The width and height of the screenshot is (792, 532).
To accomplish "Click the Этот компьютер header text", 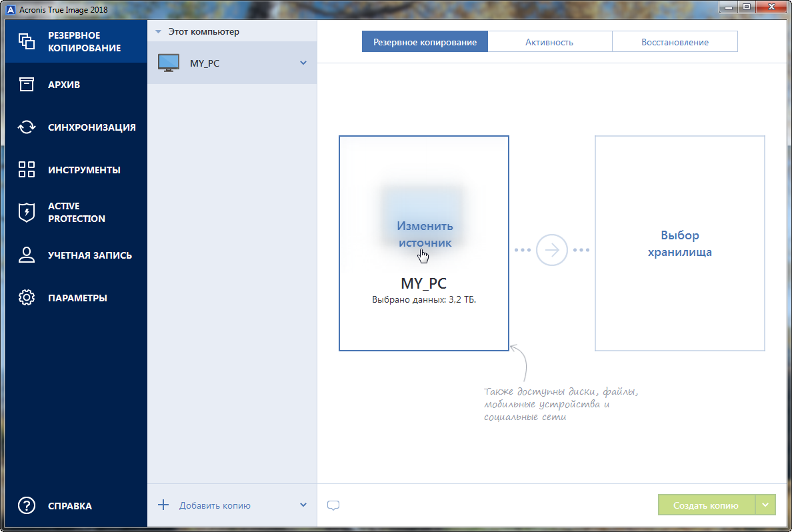I will (204, 32).
